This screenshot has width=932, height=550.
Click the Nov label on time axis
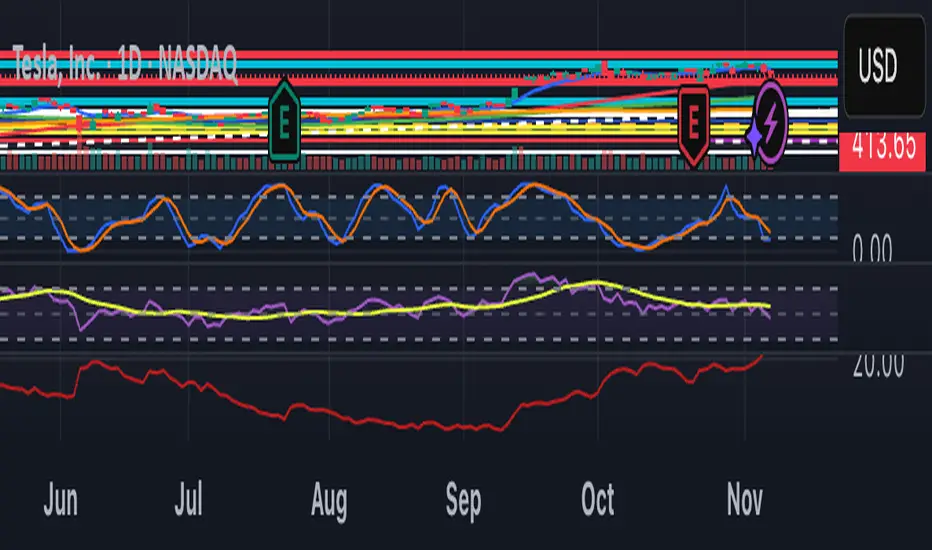(744, 499)
